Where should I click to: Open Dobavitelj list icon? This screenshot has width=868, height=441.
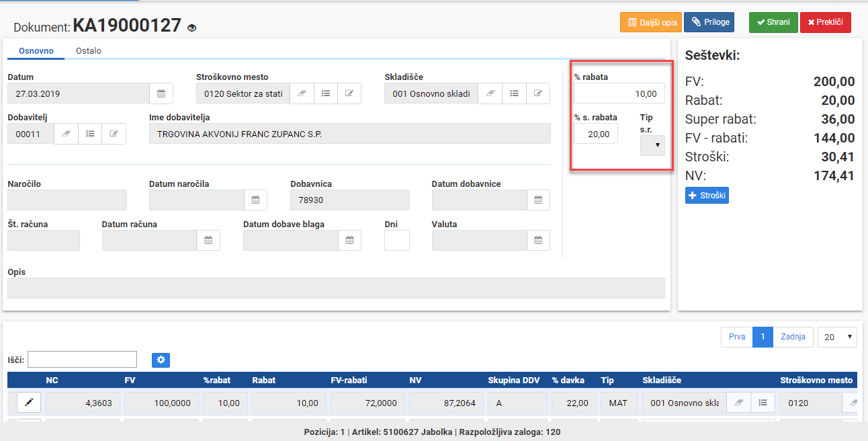click(x=90, y=134)
